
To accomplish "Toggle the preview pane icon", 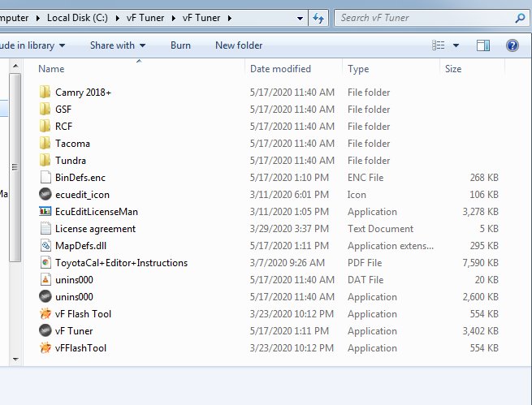I will coord(482,45).
